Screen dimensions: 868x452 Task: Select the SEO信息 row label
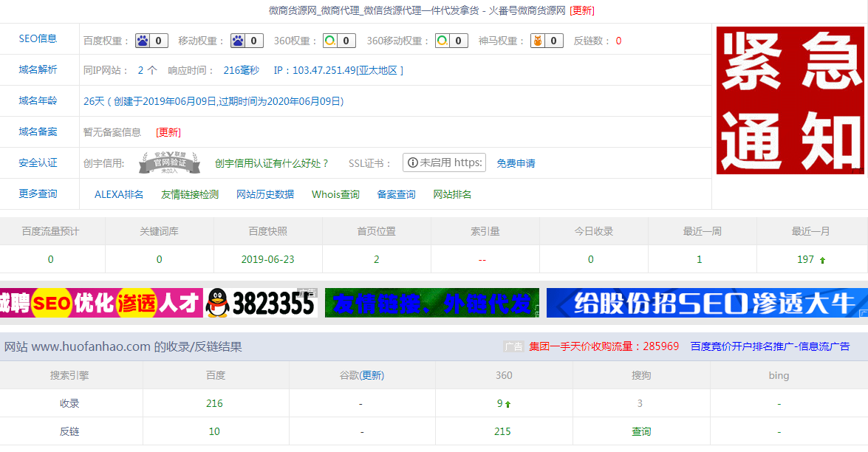point(38,38)
